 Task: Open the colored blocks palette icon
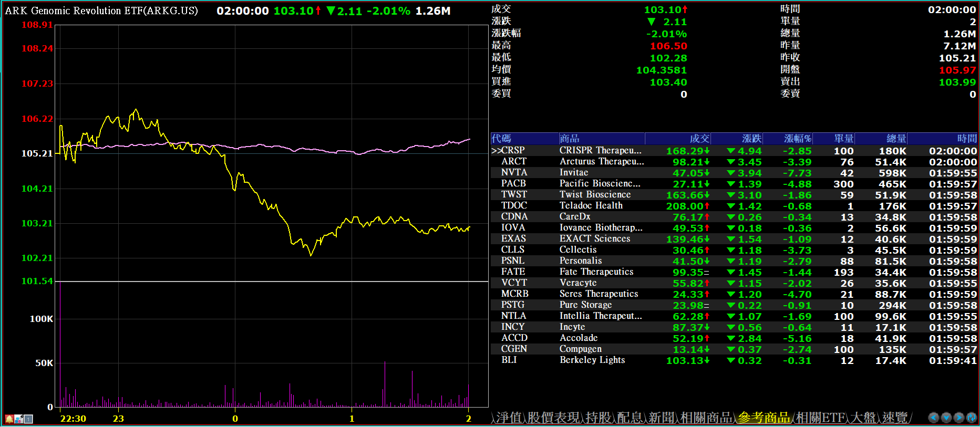point(19,419)
